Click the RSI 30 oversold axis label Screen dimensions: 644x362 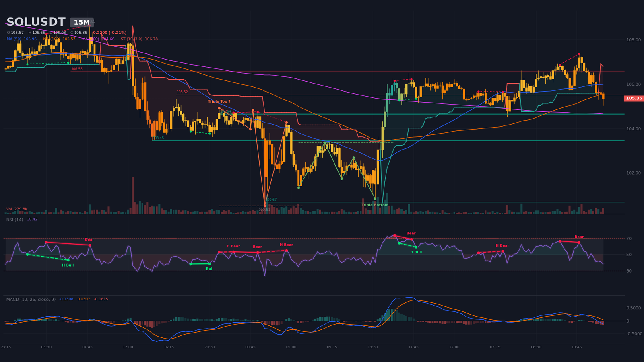pyautogui.click(x=629, y=271)
